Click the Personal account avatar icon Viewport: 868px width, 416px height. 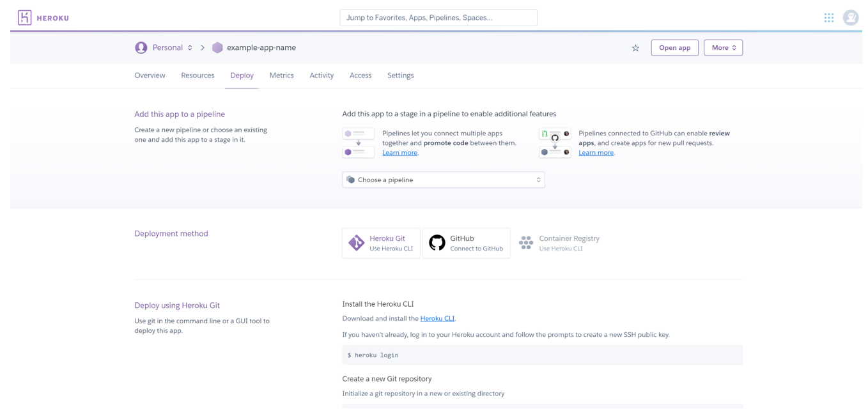(141, 48)
